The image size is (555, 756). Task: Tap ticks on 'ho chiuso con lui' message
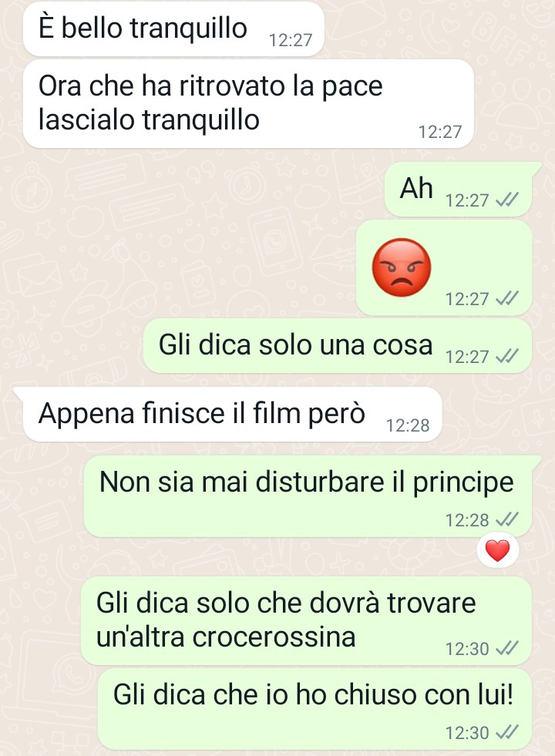pyautogui.click(x=507, y=732)
